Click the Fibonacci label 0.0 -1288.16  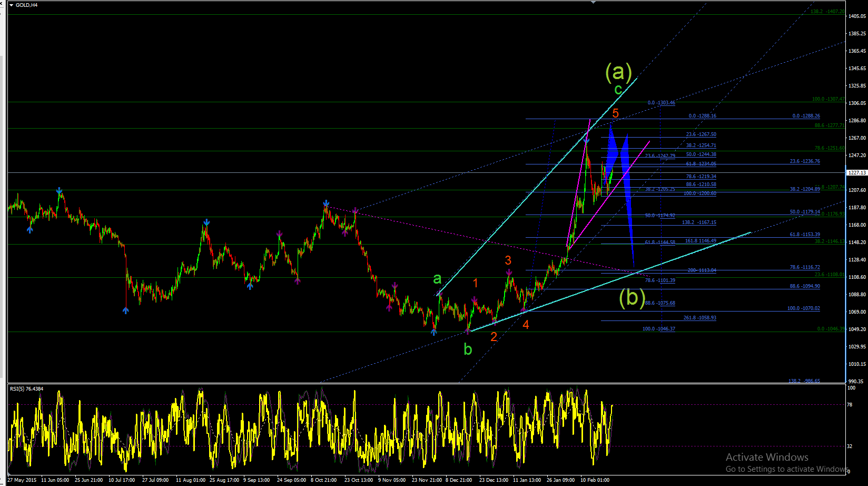click(703, 116)
